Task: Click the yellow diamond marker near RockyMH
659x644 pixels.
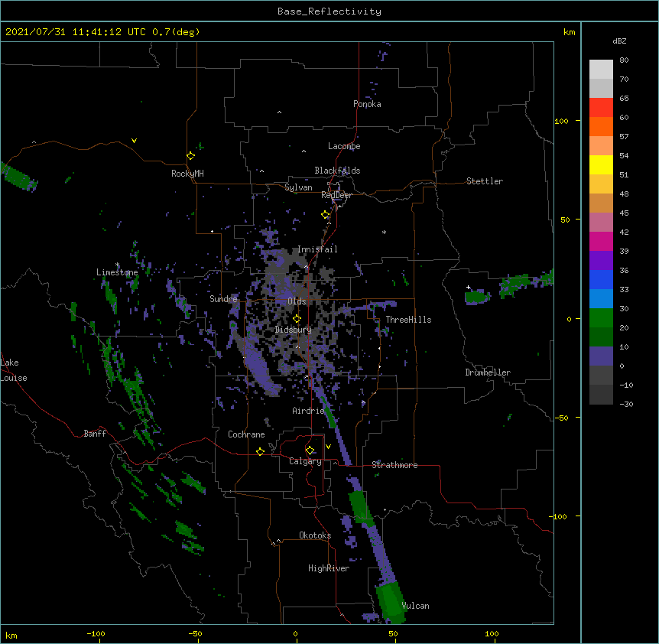Action: click(x=190, y=156)
